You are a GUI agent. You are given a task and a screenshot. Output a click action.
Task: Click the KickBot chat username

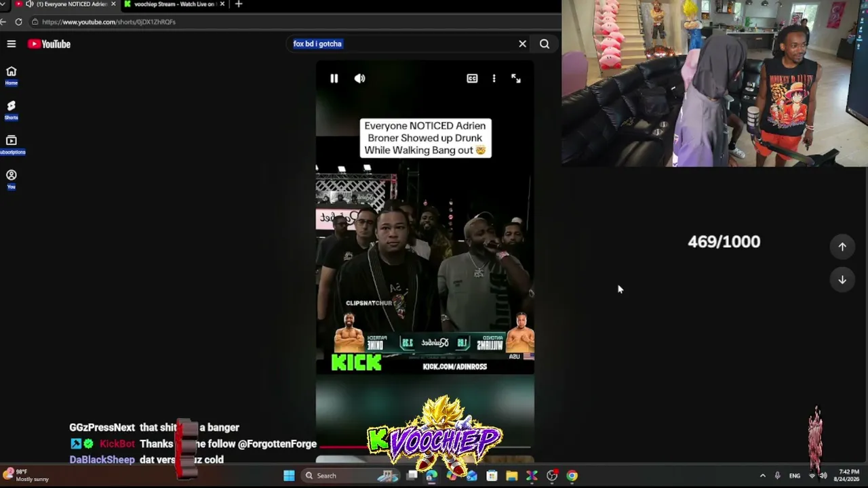[117, 444]
